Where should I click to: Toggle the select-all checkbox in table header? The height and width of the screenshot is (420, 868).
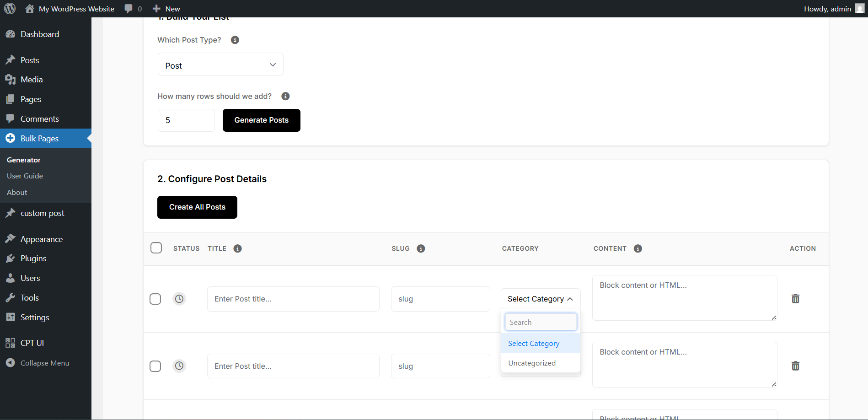pyautogui.click(x=156, y=248)
